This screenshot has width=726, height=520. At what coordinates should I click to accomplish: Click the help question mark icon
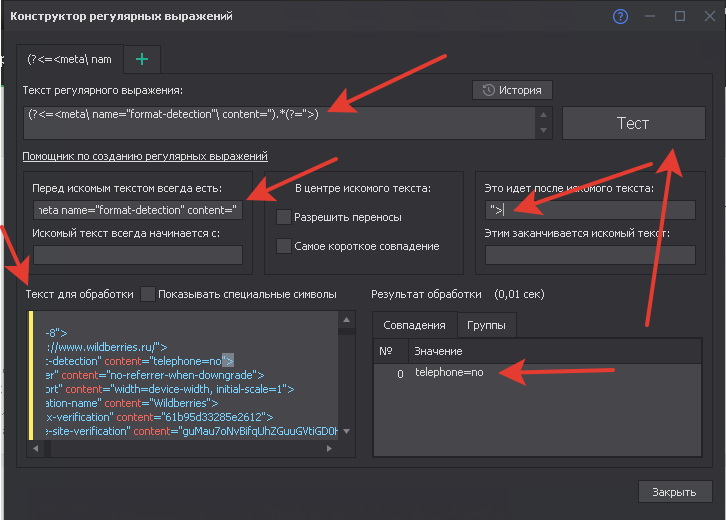tap(620, 16)
